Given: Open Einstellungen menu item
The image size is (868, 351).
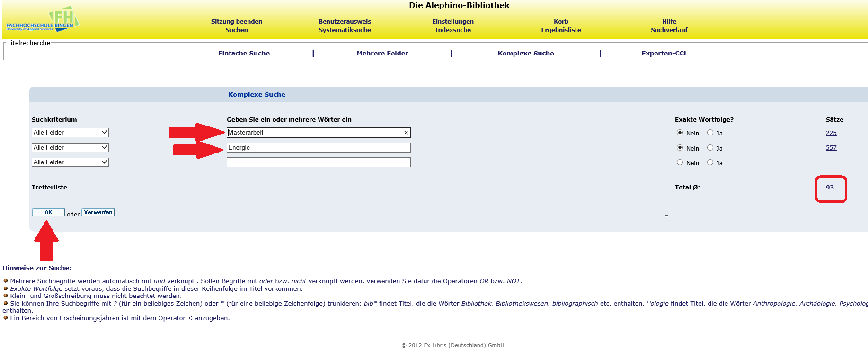Looking at the screenshot, I should pos(453,22).
